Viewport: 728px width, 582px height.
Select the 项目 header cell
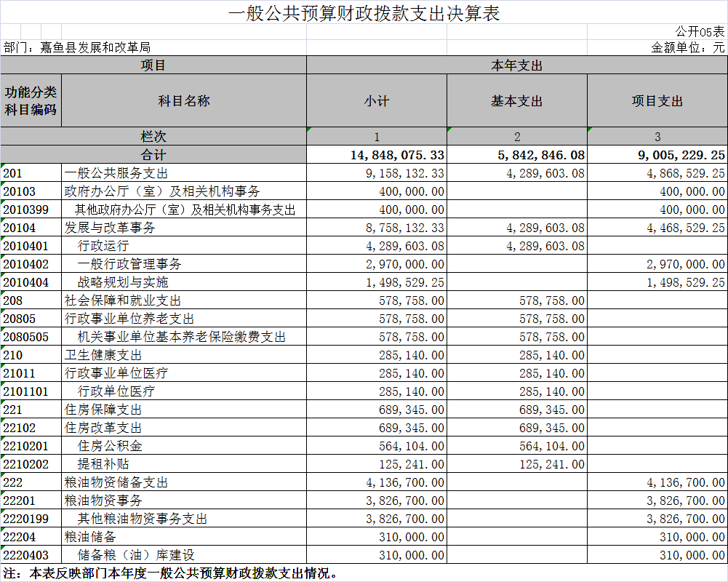point(153,65)
